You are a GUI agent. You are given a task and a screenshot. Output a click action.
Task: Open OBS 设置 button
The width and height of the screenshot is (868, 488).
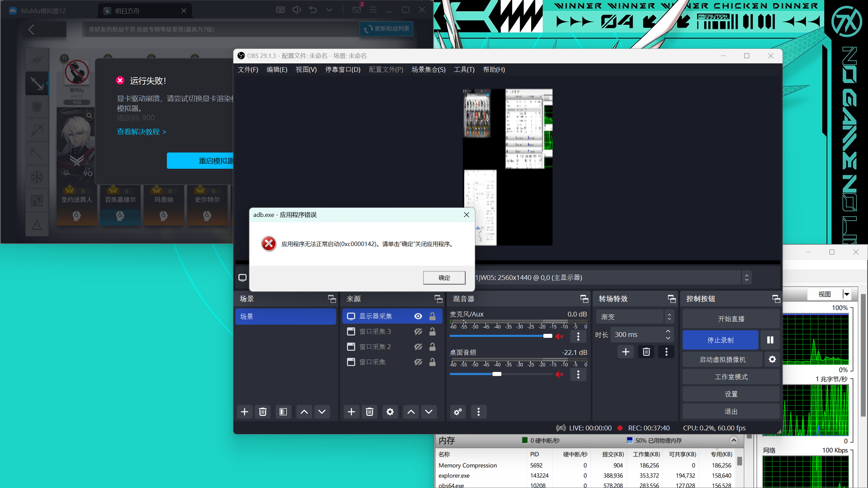pos(731,394)
